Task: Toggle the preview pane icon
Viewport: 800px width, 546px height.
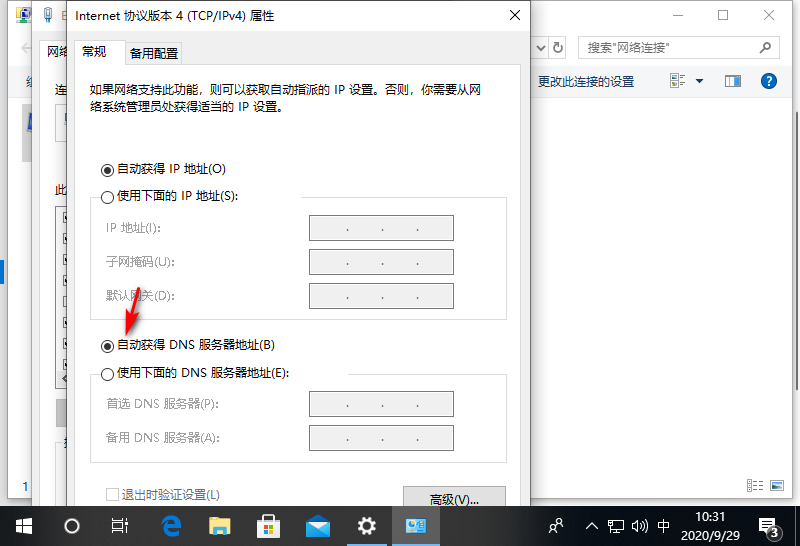Action: point(733,81)
